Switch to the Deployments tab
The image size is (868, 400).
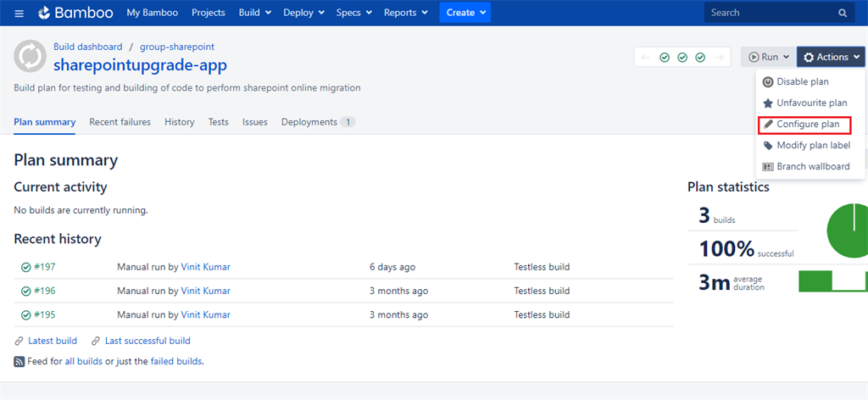(318, 122)
